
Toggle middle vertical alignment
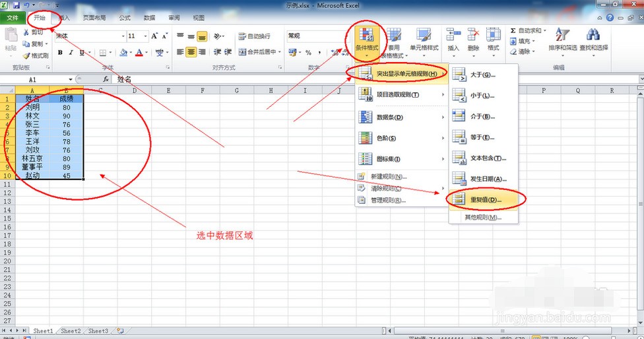(x=191, y=36)
